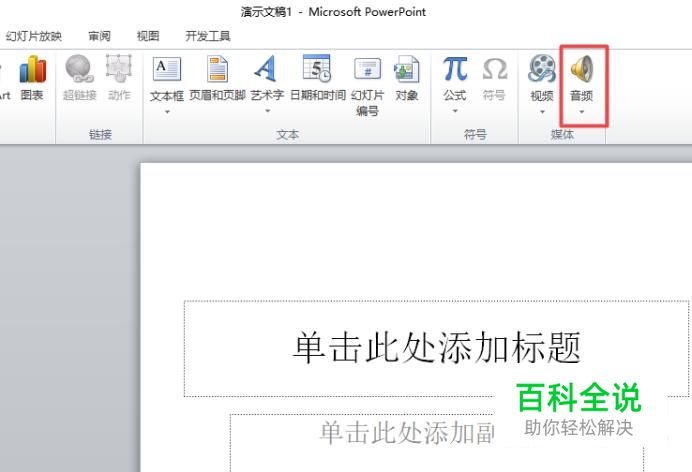Viewport: 692px width, 472px height.
Task: Switch to the 幻灯片放映 tab
Action: click(x=34, y=36)
